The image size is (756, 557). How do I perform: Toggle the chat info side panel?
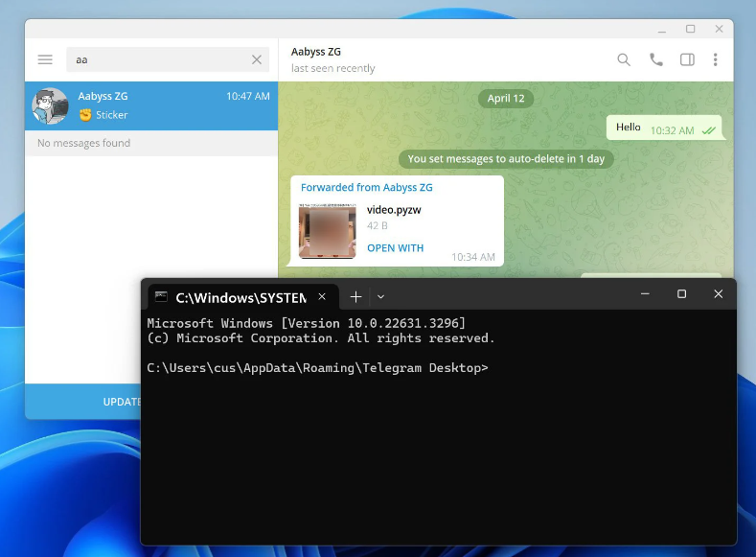click(x=687, y=59)
